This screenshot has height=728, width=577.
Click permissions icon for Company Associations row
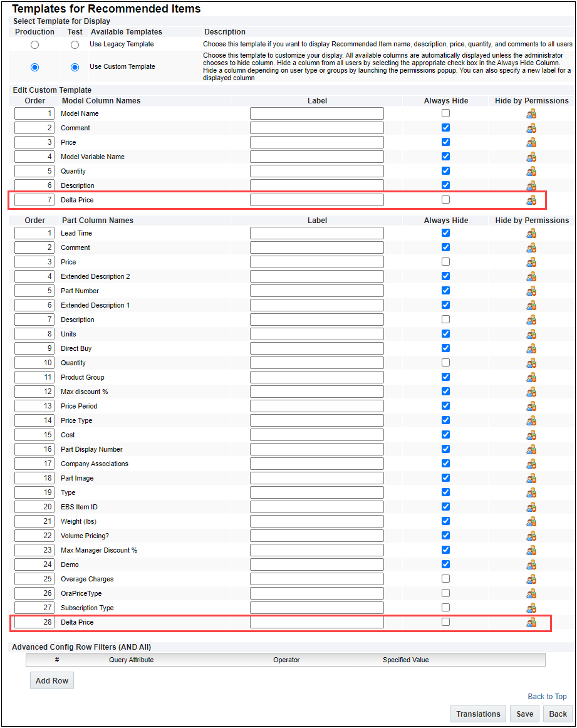pos(531,464)
